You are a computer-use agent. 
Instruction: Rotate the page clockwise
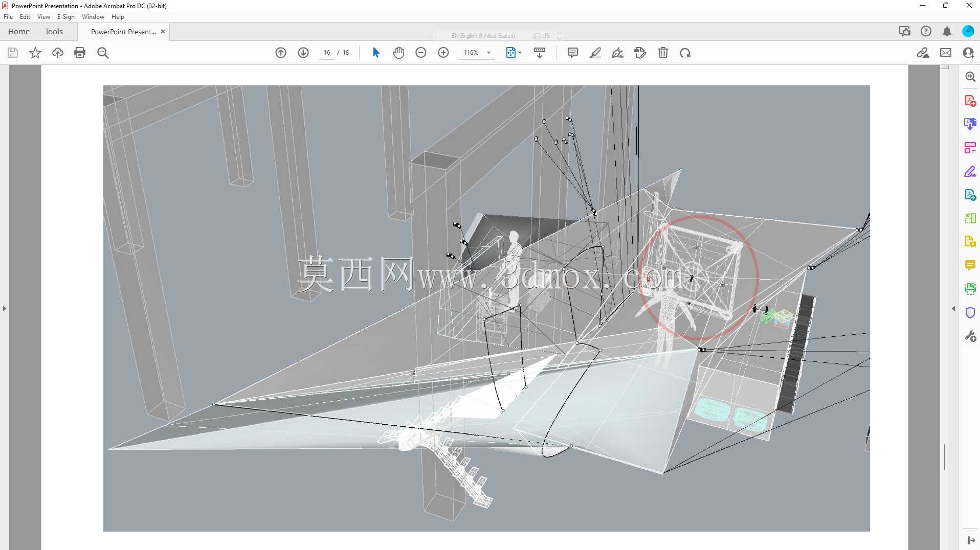coord(685,53)
